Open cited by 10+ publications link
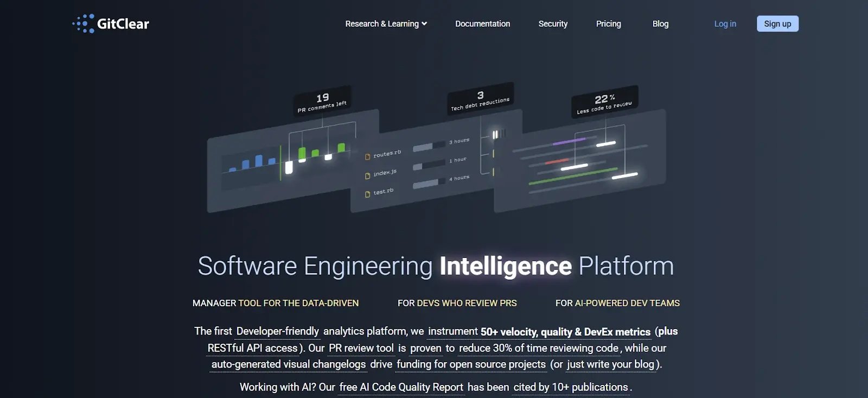This screenshot has height=398, width=868. 571,387
